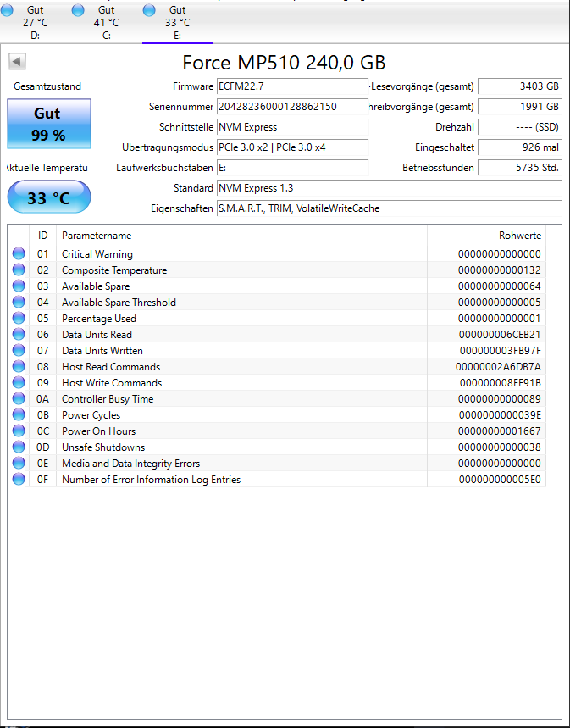Select the Controller Busy Time parameter name

(x=108, y=399)
